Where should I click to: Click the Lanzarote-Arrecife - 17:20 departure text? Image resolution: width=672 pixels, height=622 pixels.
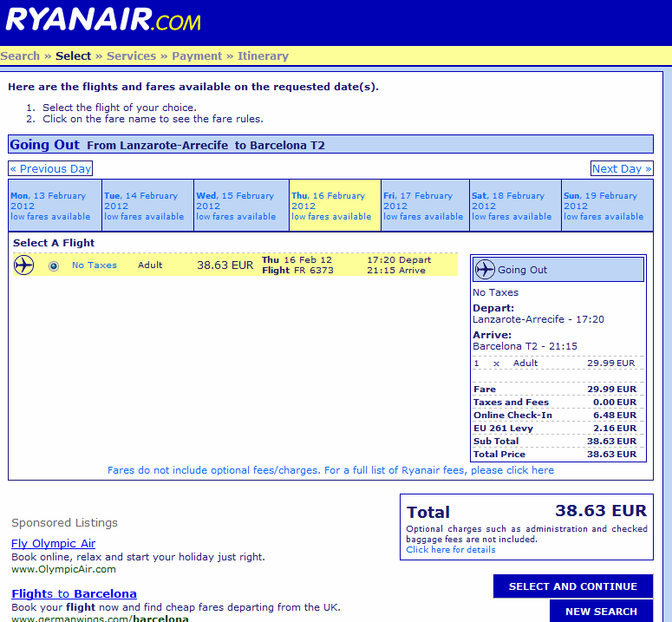[x=538, y=319]
